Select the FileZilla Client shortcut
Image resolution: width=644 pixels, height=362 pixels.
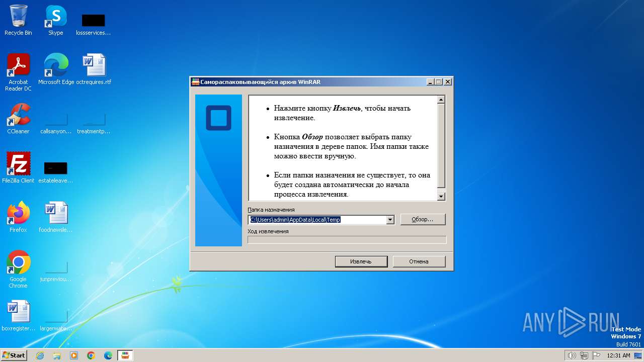(x=18, y=167)
